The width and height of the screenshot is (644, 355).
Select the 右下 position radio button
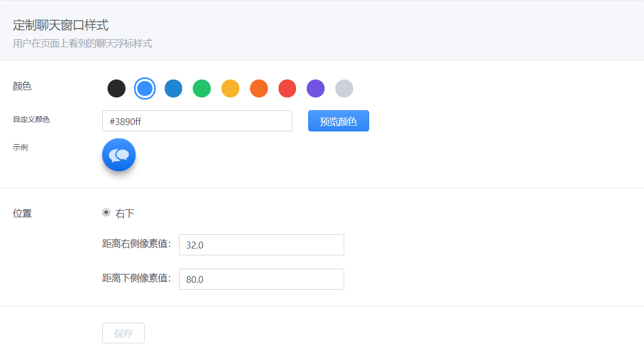coord(106,212)
